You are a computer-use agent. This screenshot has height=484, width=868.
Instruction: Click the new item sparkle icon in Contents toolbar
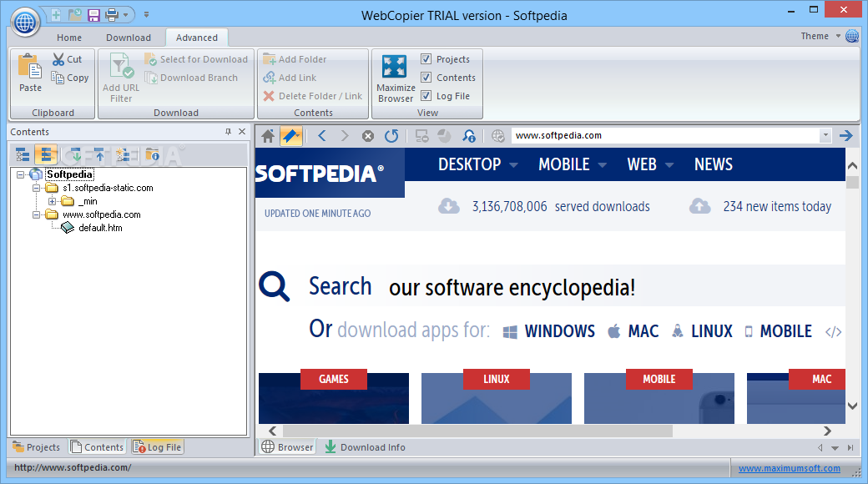coord(123,154)
